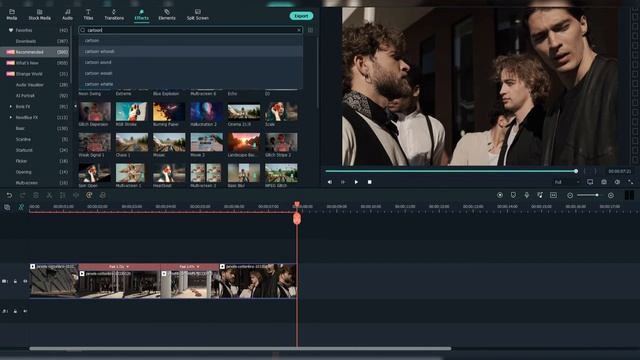
Task: Open the Strange World category
Action: (35, 74)
